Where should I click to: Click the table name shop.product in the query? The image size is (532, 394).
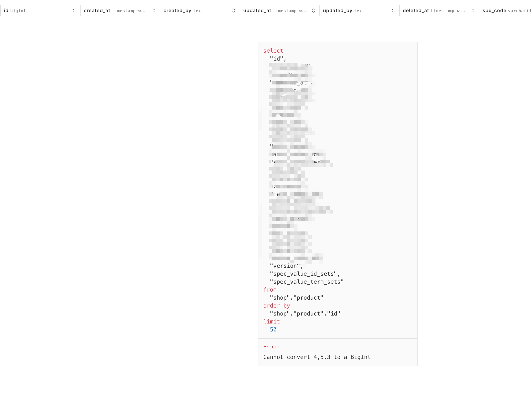296,297
